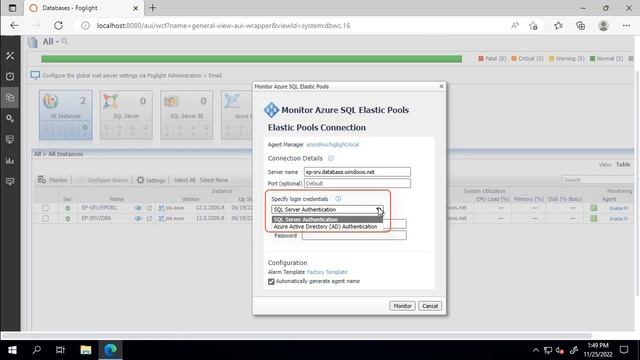Click the green agent status icon in DBA row
Image resolution: width=640 pixels, height=360 pixels.
[x=593, y=219]
